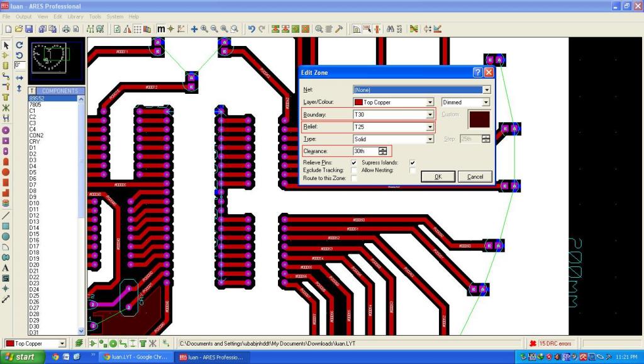This screenshot has height=364, width=644.
Task: Click the layer stack icon in status bar
Action: [x=79, y=343]
